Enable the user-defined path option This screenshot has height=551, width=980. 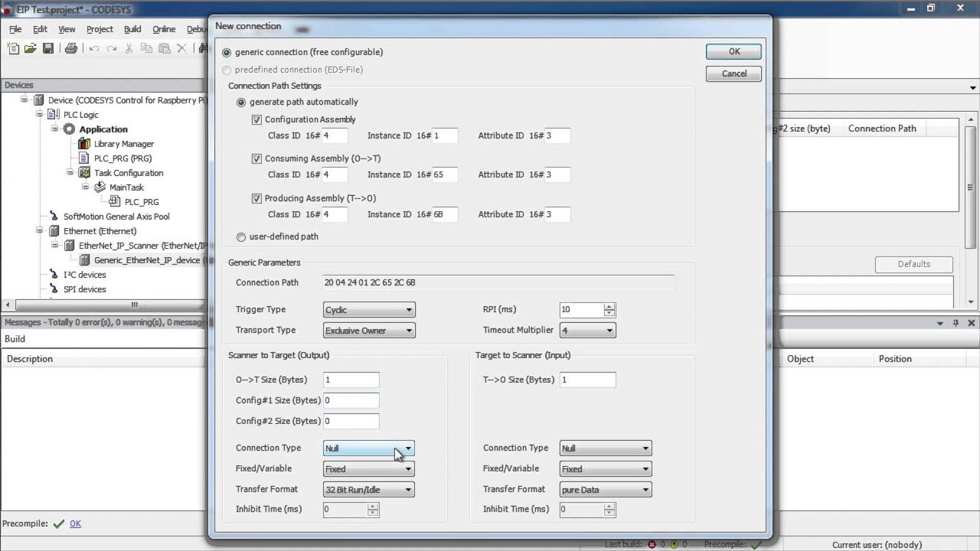[241, 237]
